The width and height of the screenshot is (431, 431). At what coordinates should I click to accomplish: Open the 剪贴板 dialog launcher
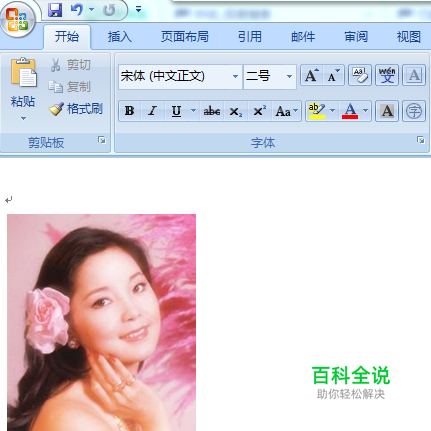102,140
